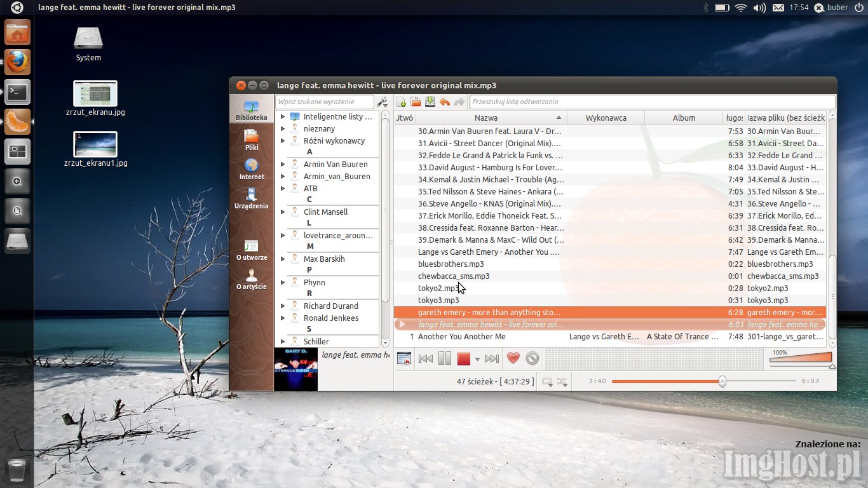Image resolution: width=868 pixels, height=488 pixels.
Task: Love the current track
Action: (513, 358)
